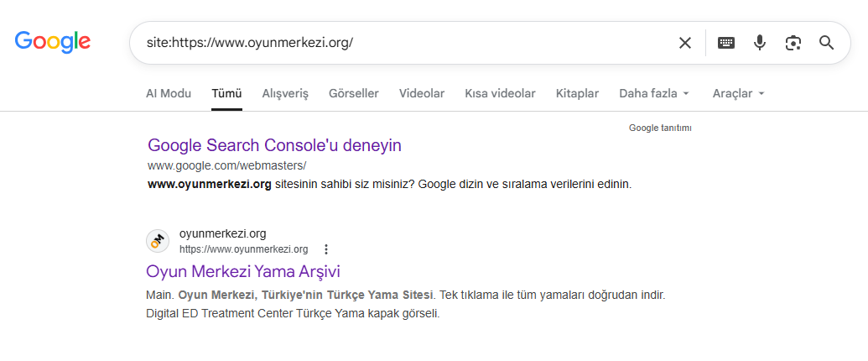Open the Kısa videolar tab
The height and width of the screenshot is (361, 868).
pos(500,93)
